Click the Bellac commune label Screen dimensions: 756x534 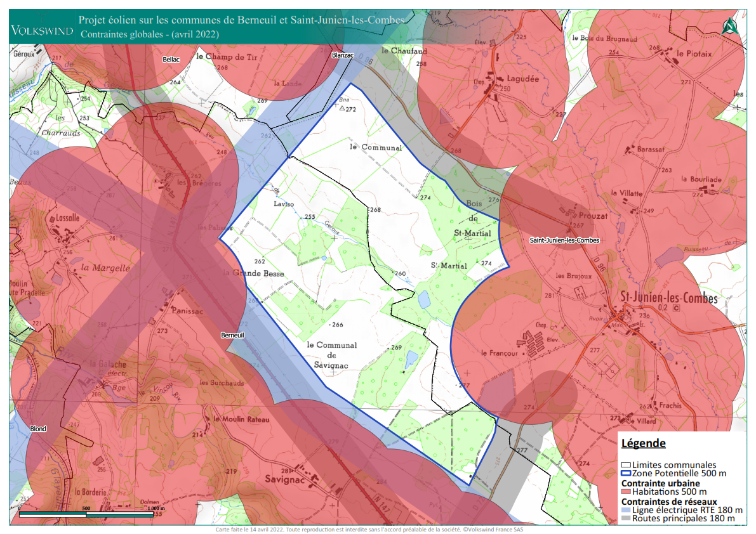(x=171, y=59)
